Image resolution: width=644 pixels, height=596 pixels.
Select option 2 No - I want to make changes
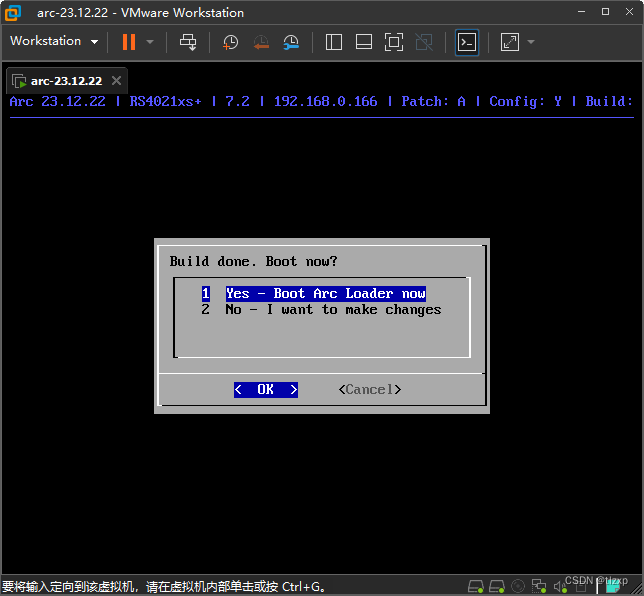tap(321, 309)
